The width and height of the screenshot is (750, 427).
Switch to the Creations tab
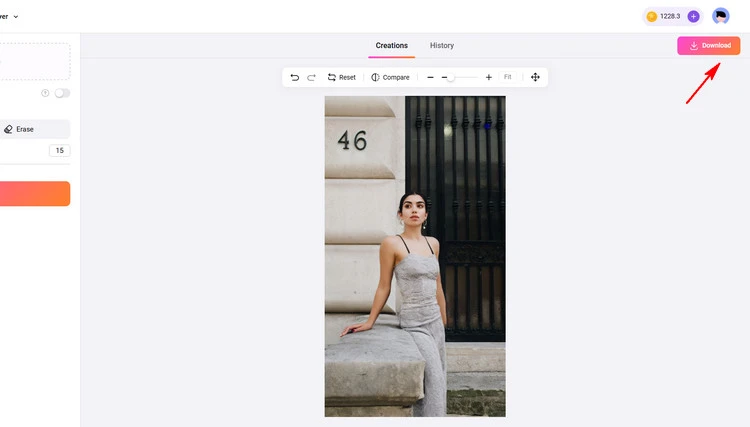[391, 45]
